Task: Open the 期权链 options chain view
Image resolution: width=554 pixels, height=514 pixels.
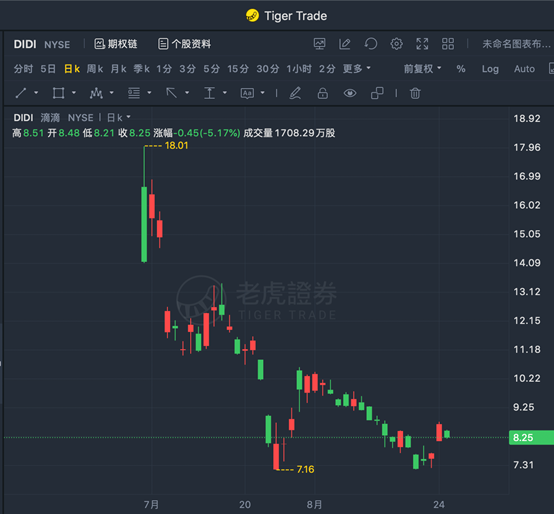Action: tap(116, 44)
